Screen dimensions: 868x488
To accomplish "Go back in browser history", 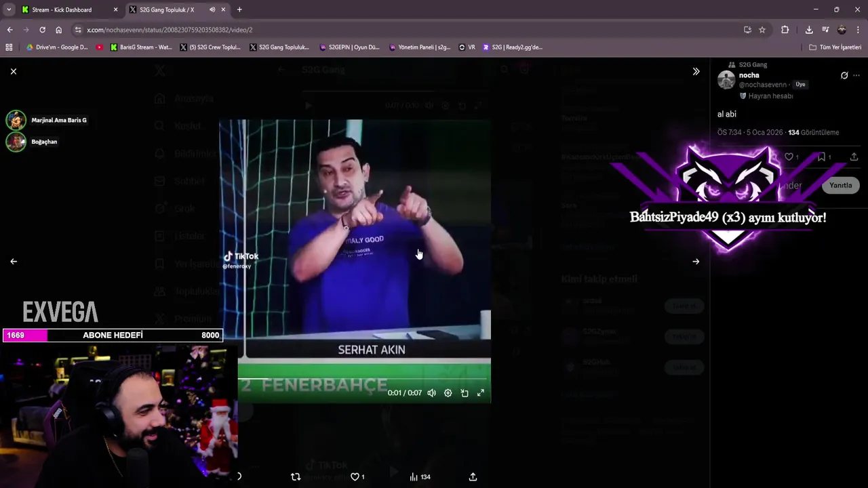I will 9,30.
